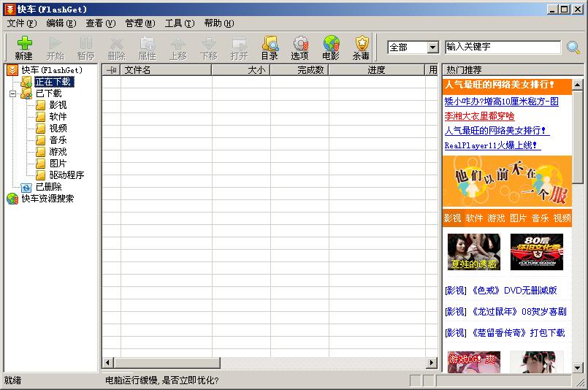588x390 pixels.
Task: Sort by 文件名 column header
Action: 166,70
